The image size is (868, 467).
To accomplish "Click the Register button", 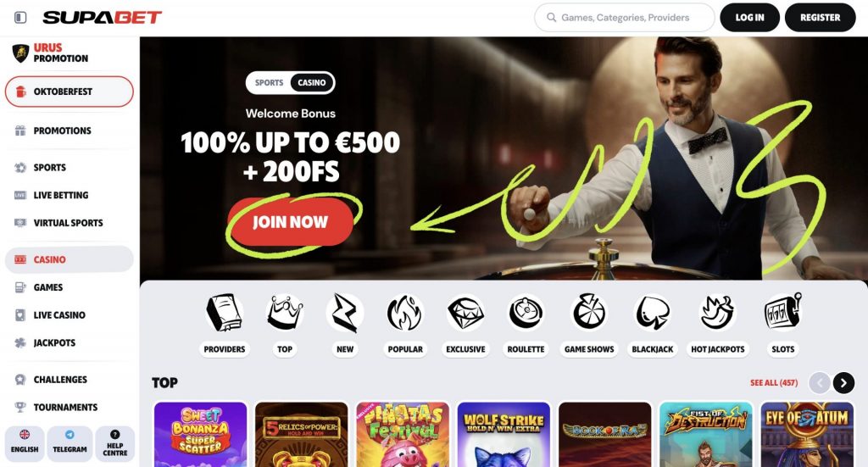I will 820,17.
